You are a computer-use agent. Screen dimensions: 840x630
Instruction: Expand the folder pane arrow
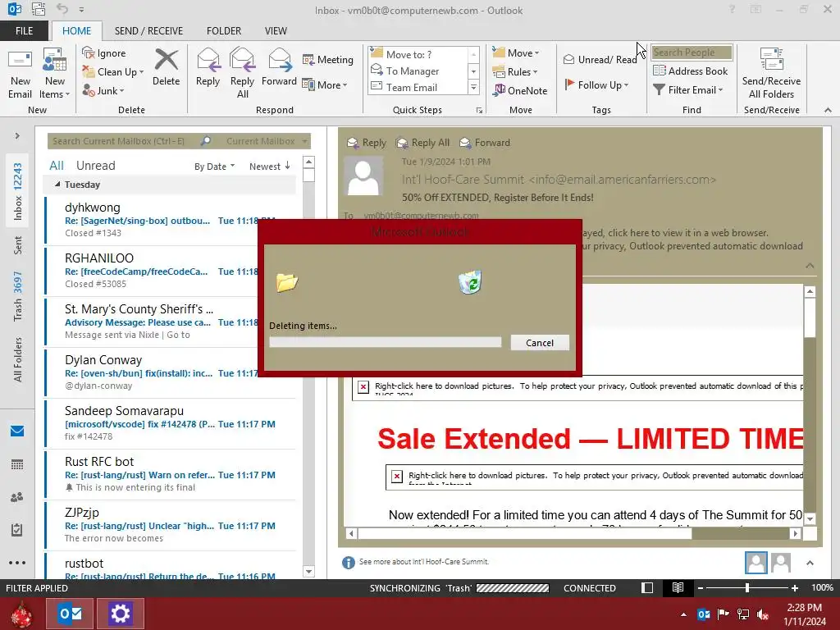[17, 136]
